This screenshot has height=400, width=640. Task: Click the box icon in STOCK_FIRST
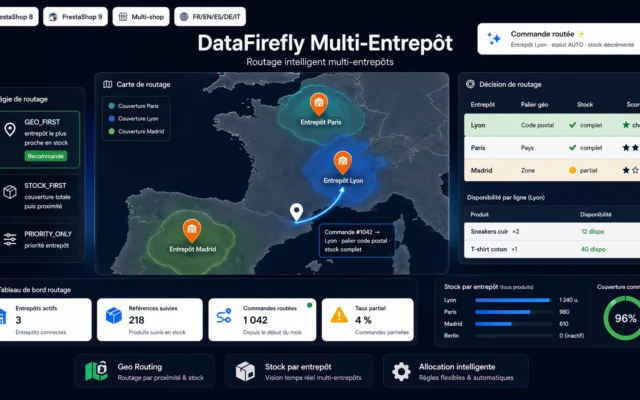10,191
